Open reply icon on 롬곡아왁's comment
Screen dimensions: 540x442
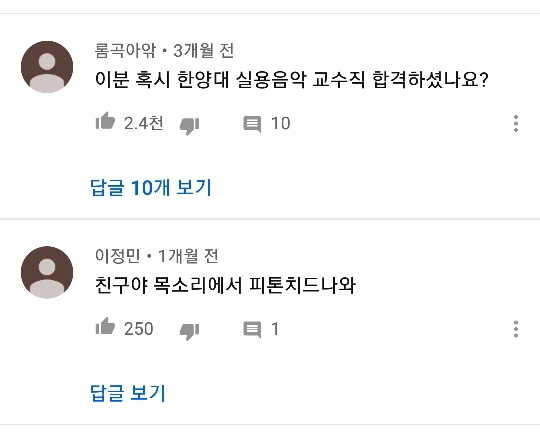[252, 124]
